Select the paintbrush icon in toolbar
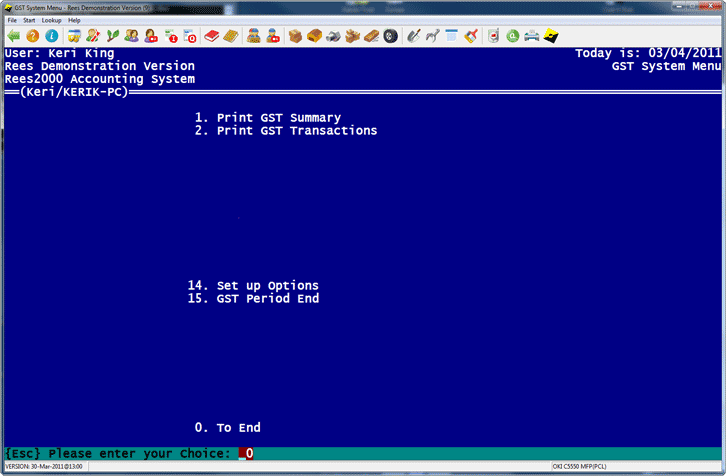This screenshot has height=476, width=726. click(471, 36)
